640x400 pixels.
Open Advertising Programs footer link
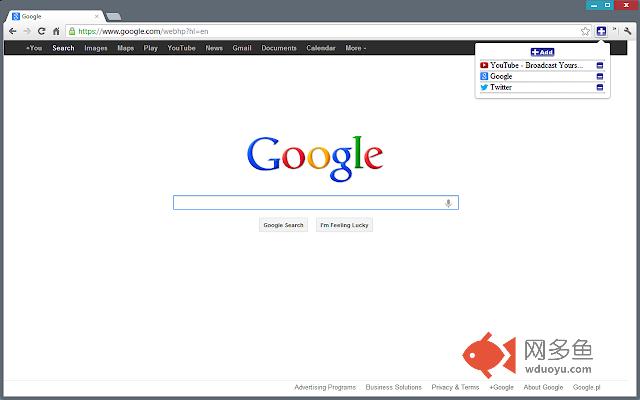(x=325, y=387)
